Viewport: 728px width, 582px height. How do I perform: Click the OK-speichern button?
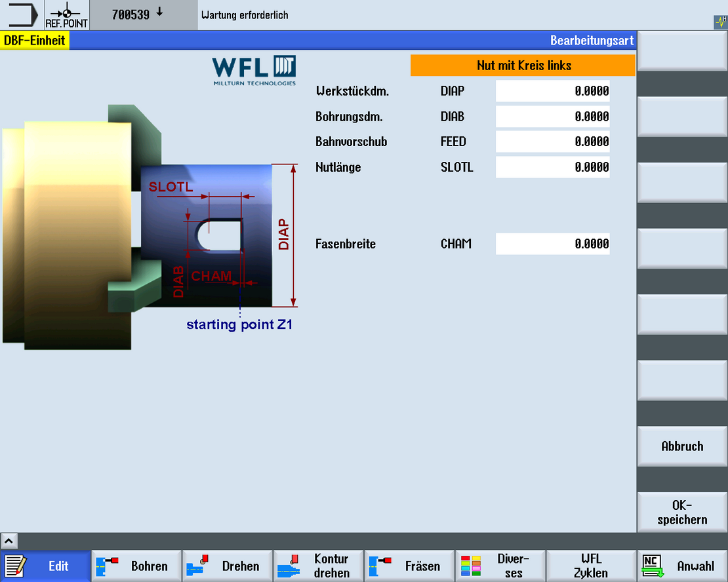pos(682,512)
